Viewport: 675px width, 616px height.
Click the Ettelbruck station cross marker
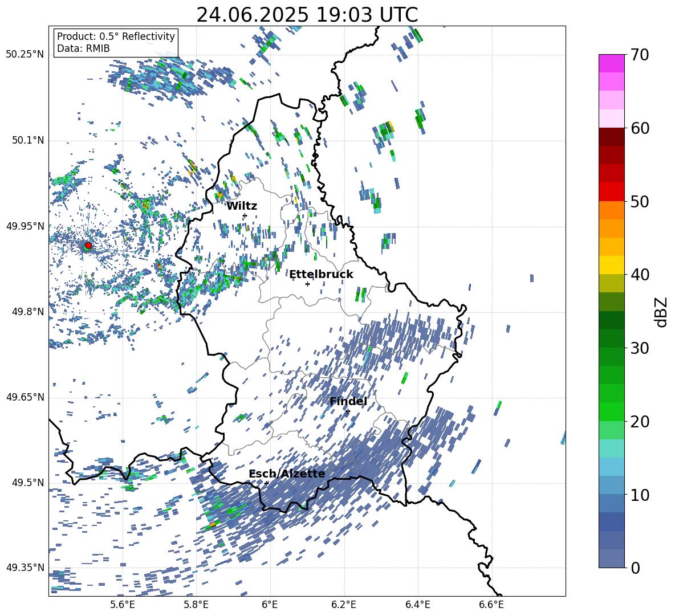click(307, 284)
